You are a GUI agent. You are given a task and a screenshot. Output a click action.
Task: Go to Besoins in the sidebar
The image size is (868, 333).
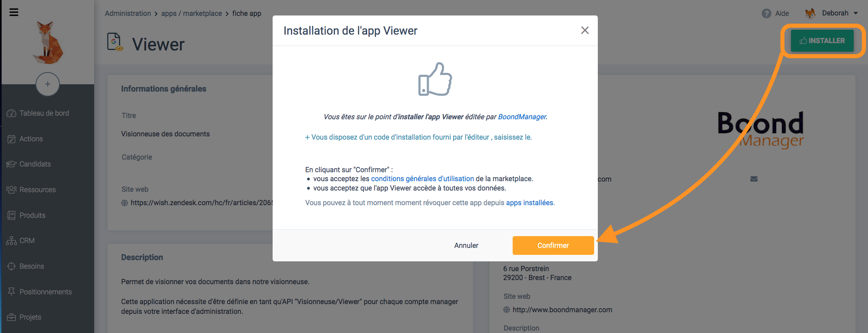pos(31,266)
